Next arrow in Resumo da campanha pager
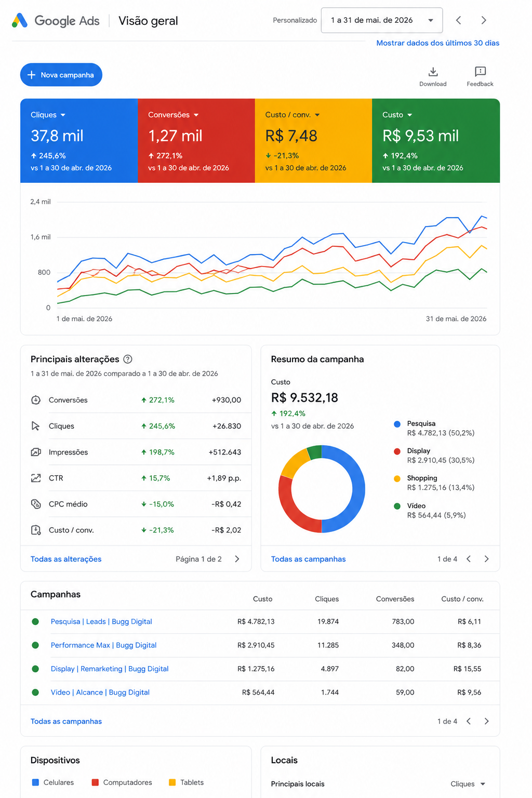This screenshot has height=798, width=532. [x=486, y=559]
